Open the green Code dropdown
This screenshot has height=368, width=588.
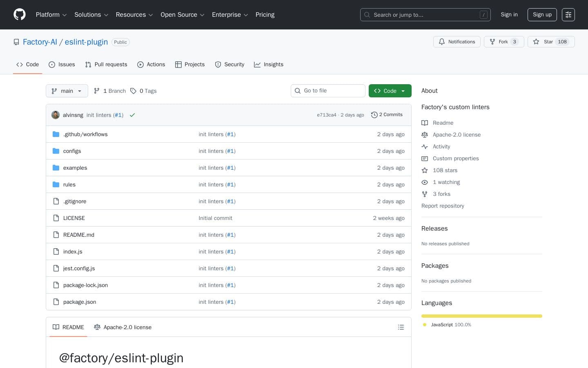tap(390, 91)
